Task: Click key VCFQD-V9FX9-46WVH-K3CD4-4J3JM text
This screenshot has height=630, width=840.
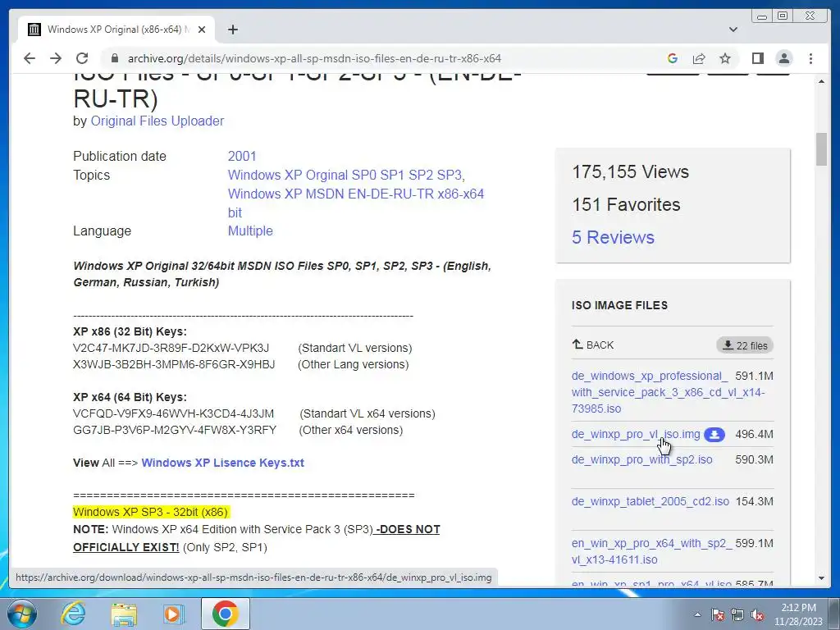Action: [x=174, y=414]
